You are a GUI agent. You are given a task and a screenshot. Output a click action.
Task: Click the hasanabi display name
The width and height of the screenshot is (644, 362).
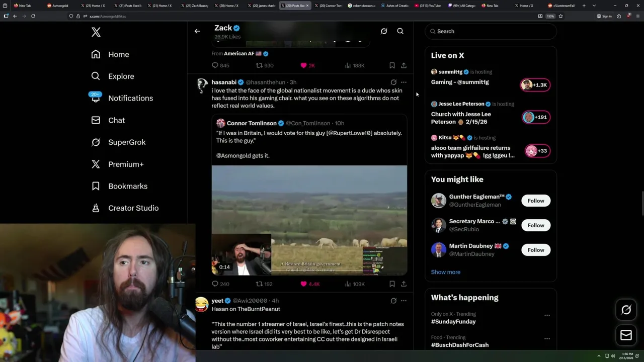pyautogui.click(x=224, y=82)
